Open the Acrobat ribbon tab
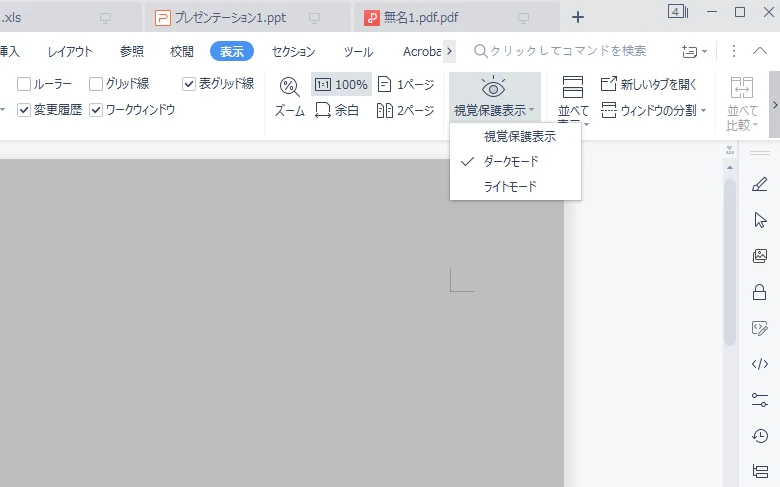 tap(422, 51)
